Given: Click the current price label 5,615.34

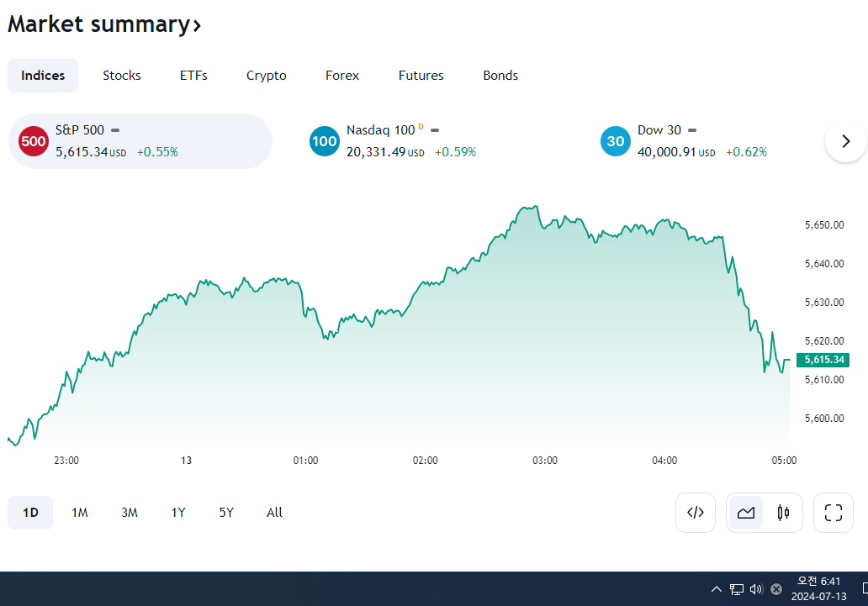Looking at the screenshot, I should (823, 360).
